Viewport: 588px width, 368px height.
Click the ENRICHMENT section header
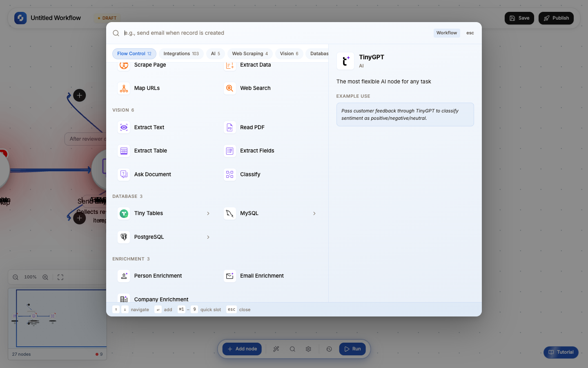(131, 259)
